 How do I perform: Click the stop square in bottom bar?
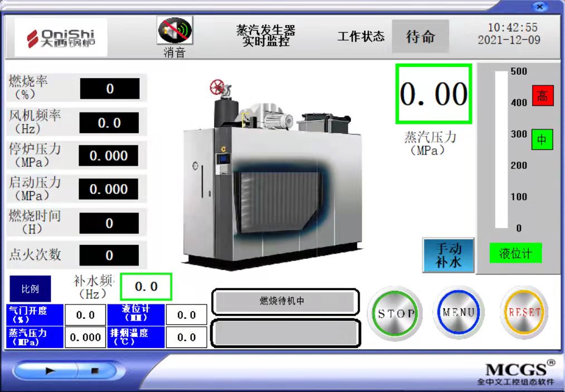[95, 370]
